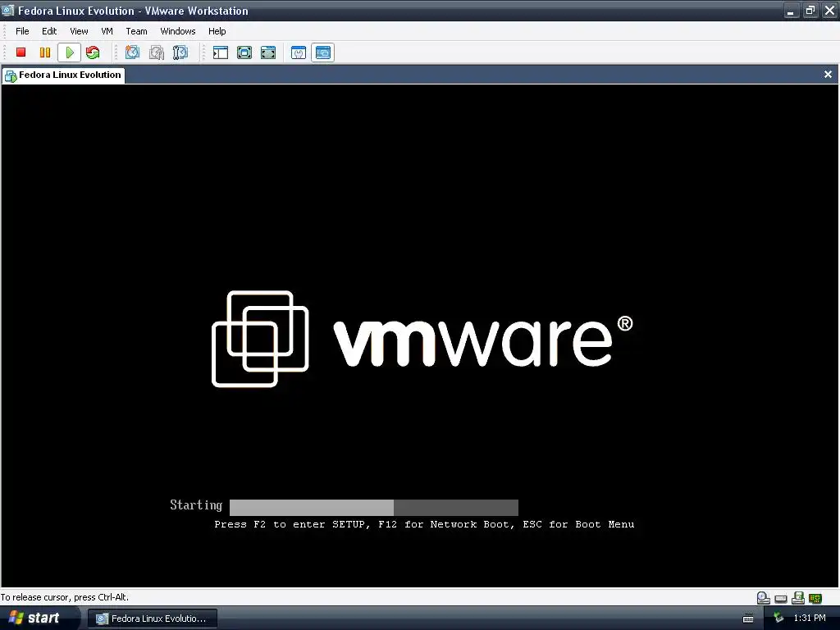Reset the virtual machine with the red-green arrows icon
The width and height of the screenshot is (840, 630).
click(x=93, y=52)
